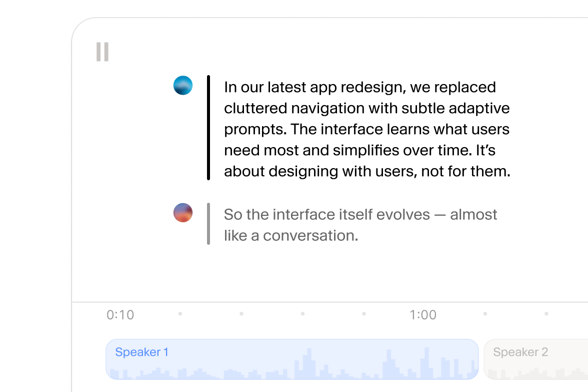Image resolution: width=588 pixels, height=392 pixels.
Task: Click the app redesign transcript paragraph
Action: 366,129
